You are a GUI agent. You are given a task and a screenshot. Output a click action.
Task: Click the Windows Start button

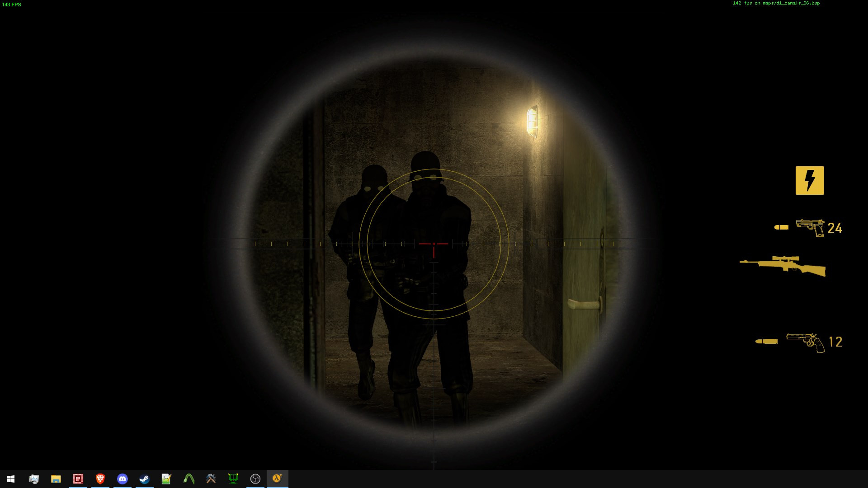[x=10, y=479]
